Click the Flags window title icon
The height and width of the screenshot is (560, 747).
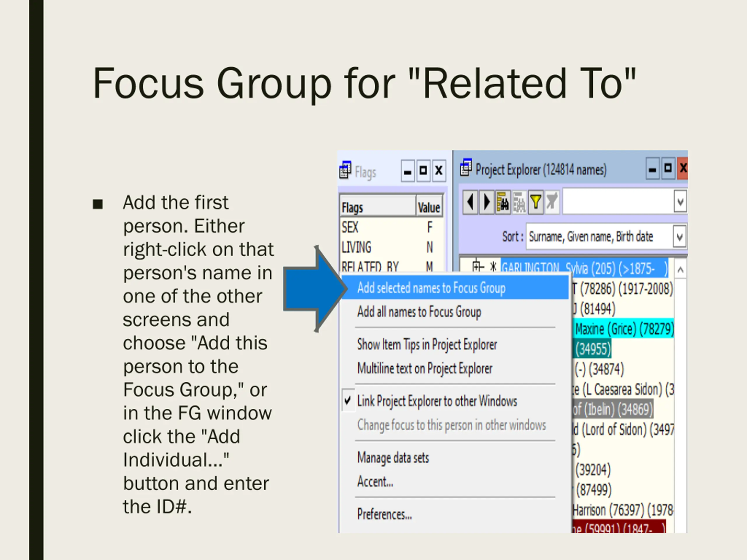tap(345, 170)
